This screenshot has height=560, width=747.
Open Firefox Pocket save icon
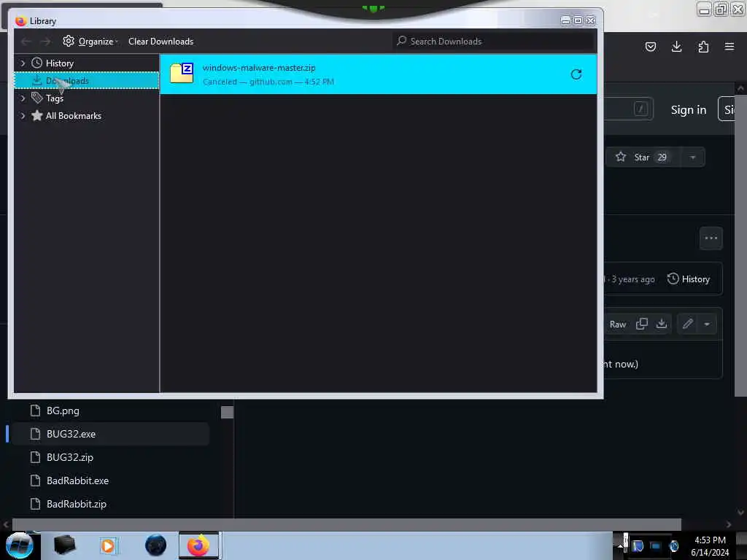point(650,47)
